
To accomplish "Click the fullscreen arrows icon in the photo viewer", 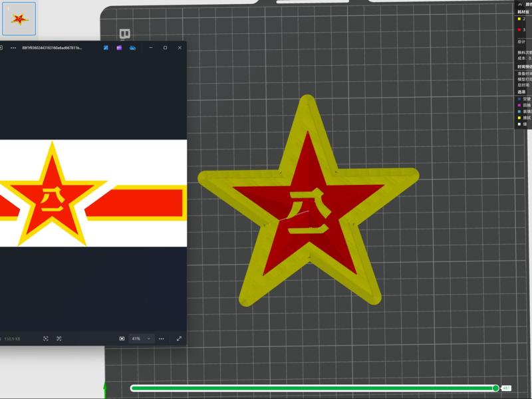I will (x=179, y=338).
